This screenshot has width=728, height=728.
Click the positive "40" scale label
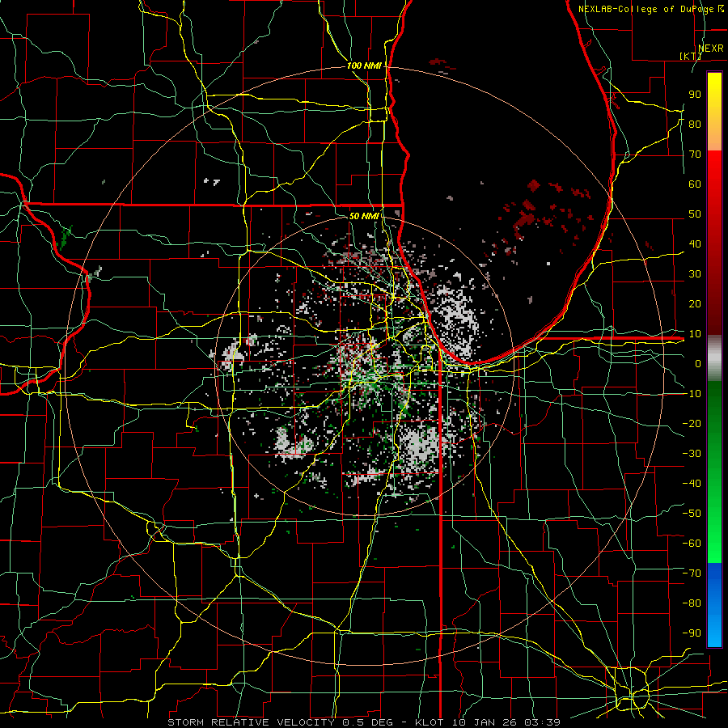pos(695,243)
